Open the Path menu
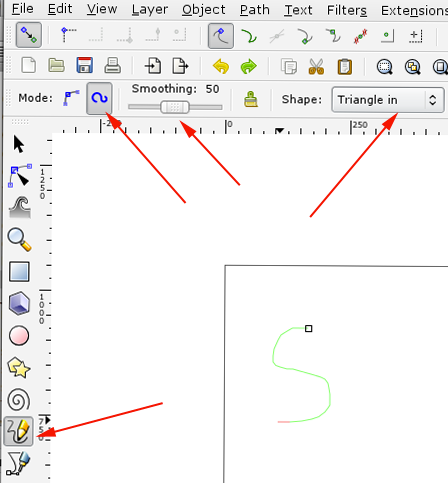 click(255, 10)
